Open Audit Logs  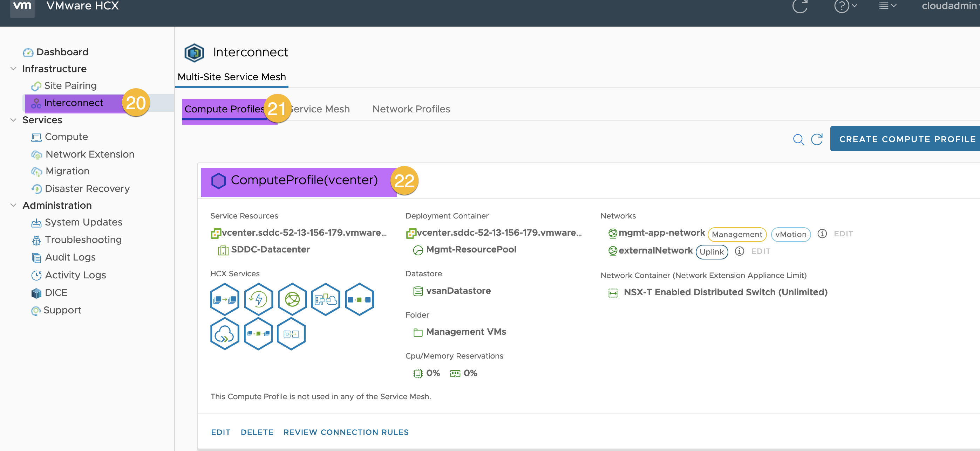63,258
